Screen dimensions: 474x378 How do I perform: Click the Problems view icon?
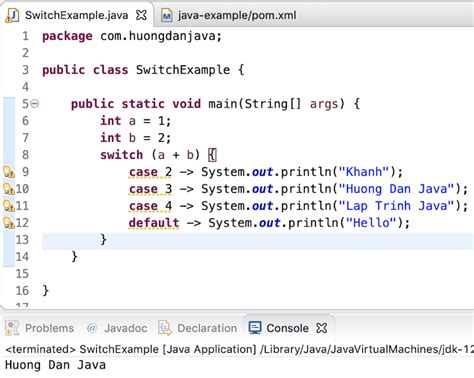click(12, 328)
